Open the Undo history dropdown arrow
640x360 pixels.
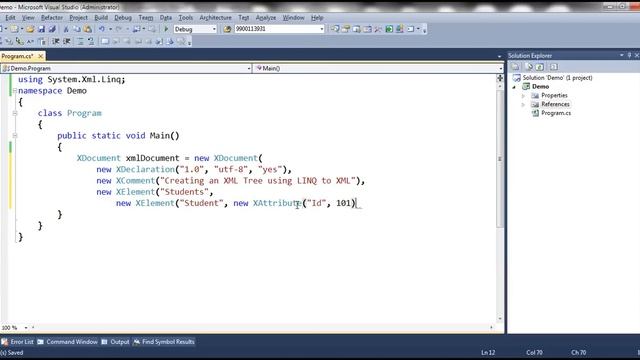click(x=110, y=29)
